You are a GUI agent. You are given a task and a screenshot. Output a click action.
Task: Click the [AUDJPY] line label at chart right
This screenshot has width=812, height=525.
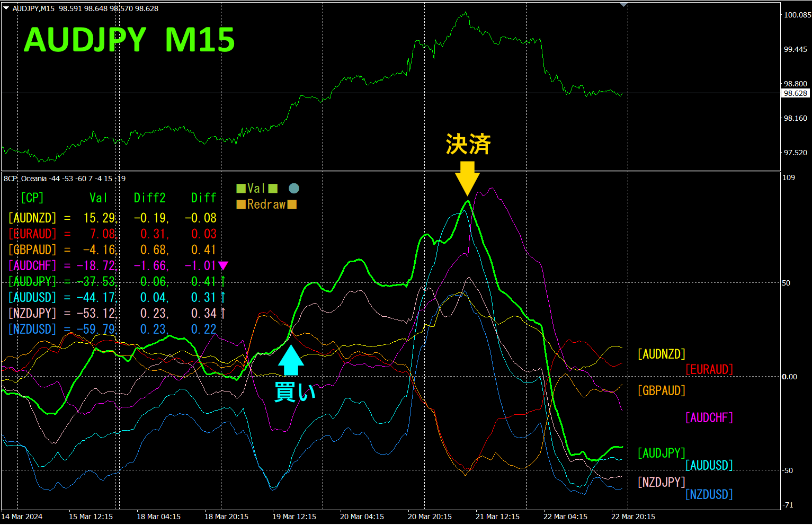pos(662,453)
